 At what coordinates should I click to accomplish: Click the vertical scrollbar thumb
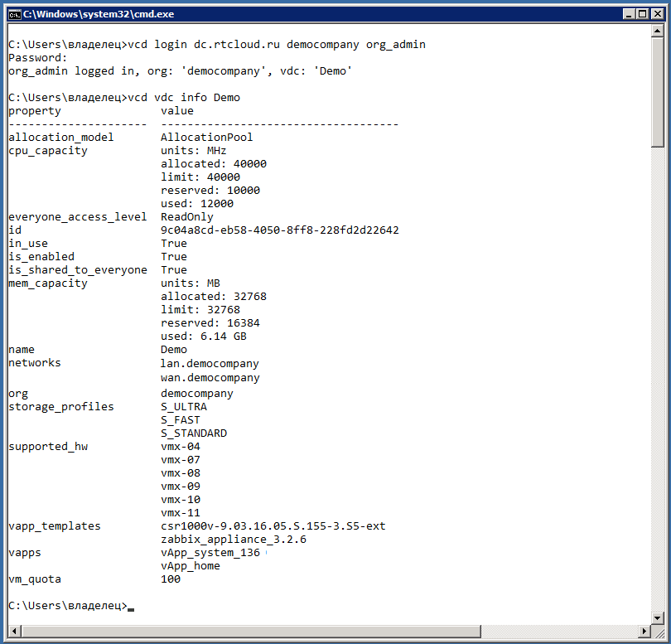coord(658,91)
